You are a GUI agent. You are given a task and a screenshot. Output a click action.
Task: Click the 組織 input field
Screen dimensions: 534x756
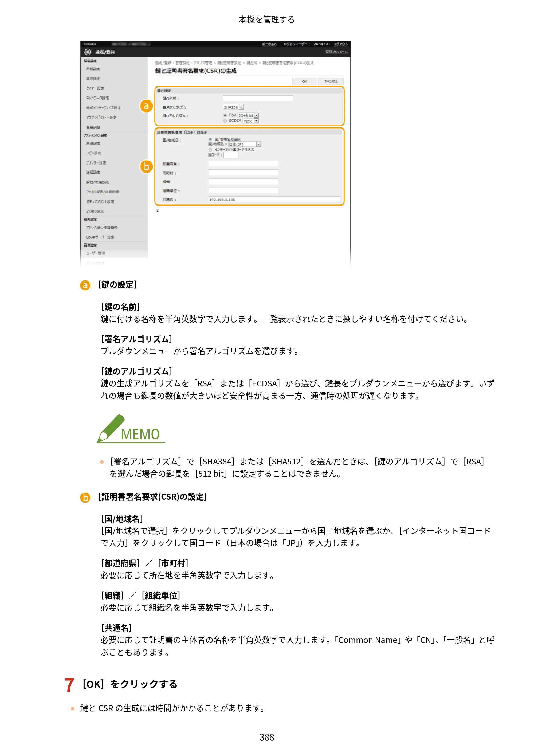pyautogui.click(x=243, y=182)
